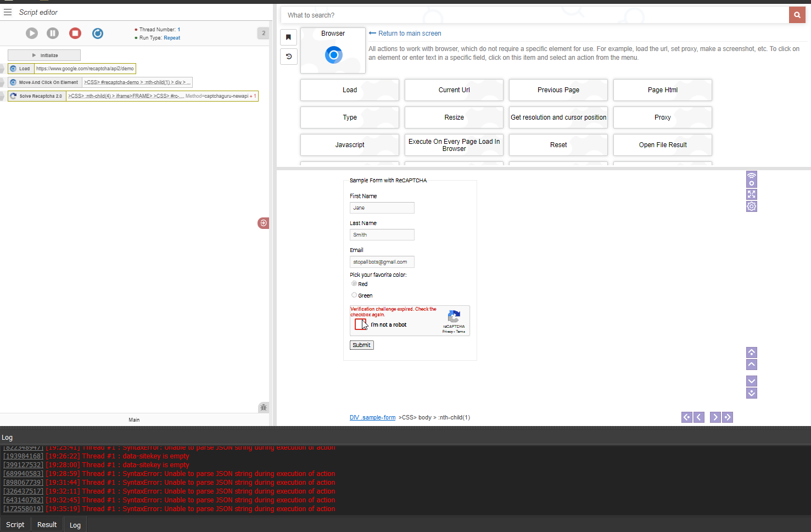Click Return to main screen link

(x=409, y=33)
